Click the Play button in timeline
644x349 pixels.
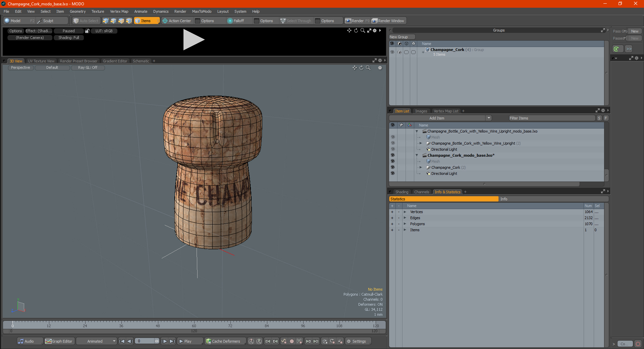(190, 341)
